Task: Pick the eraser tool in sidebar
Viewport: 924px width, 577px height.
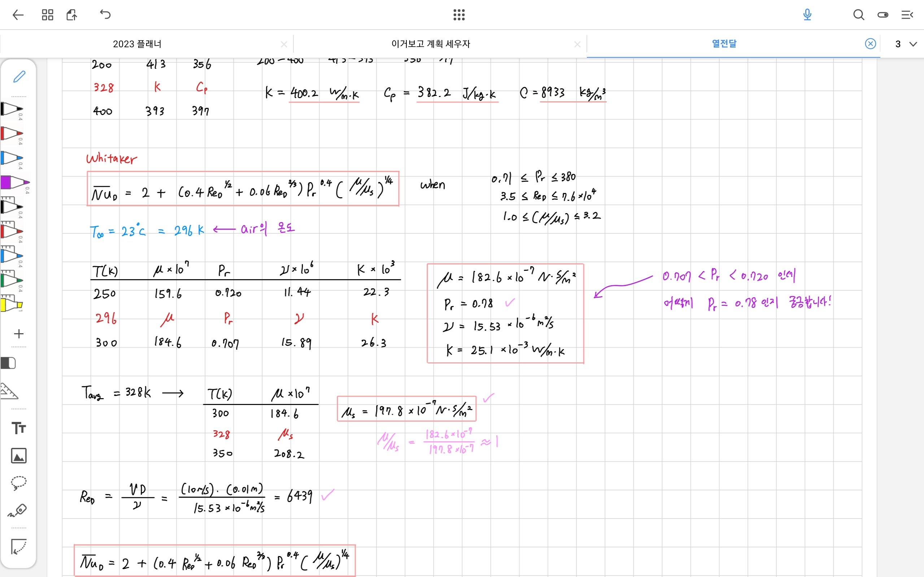Action: 8,363
